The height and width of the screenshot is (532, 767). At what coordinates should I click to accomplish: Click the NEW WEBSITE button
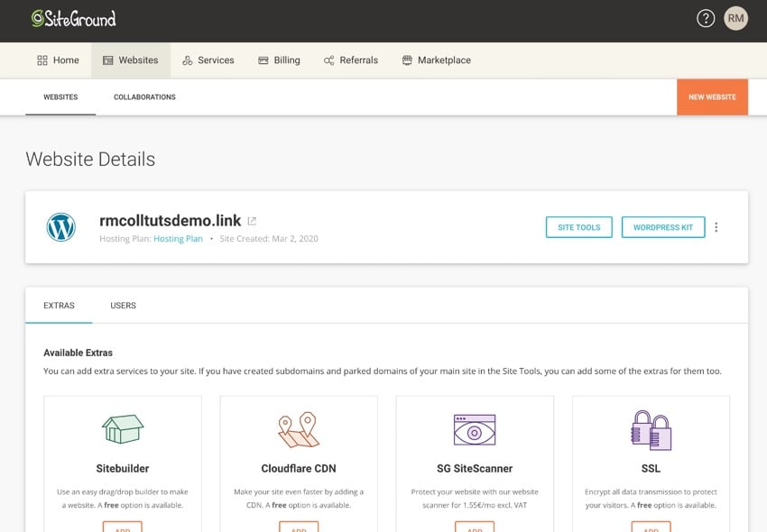pos(712,96)
